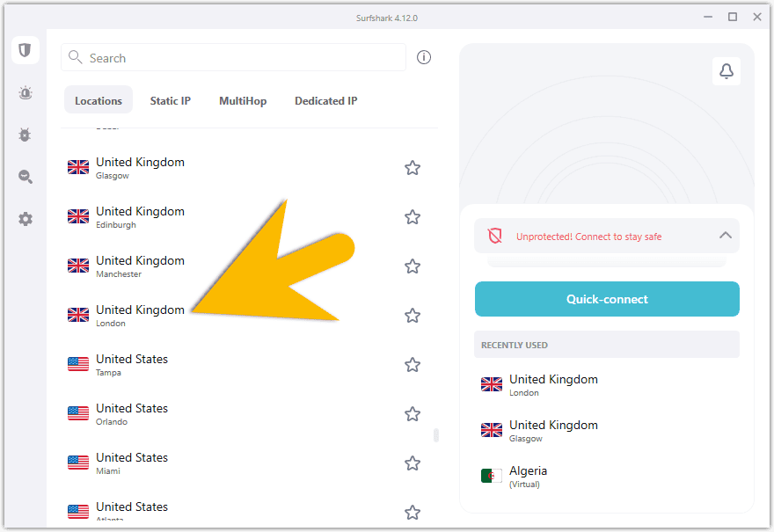
Task: Toggle favorite star for United Kingdom London
Action: (x=412, y=316)
